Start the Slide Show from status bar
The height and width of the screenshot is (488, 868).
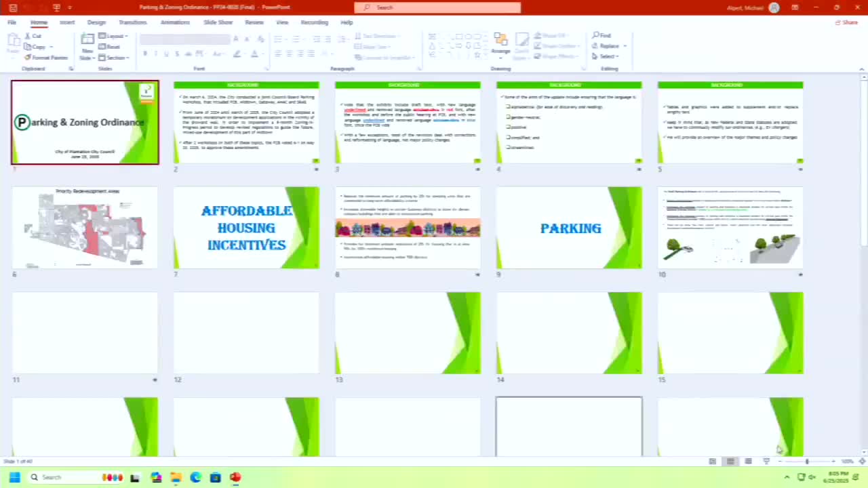point(766,462)
